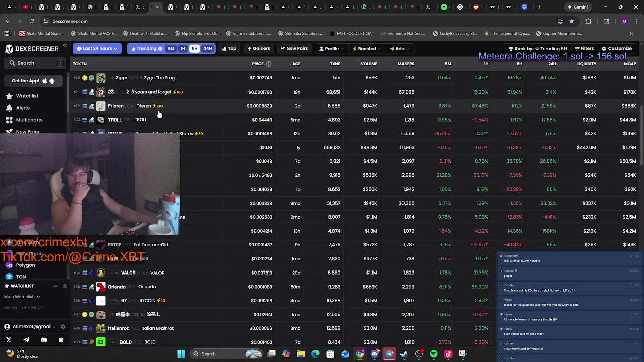644x362 pixels.
Task: Open Steam from the taskbar
Action: pyautogui.click(x=404, y=354)
